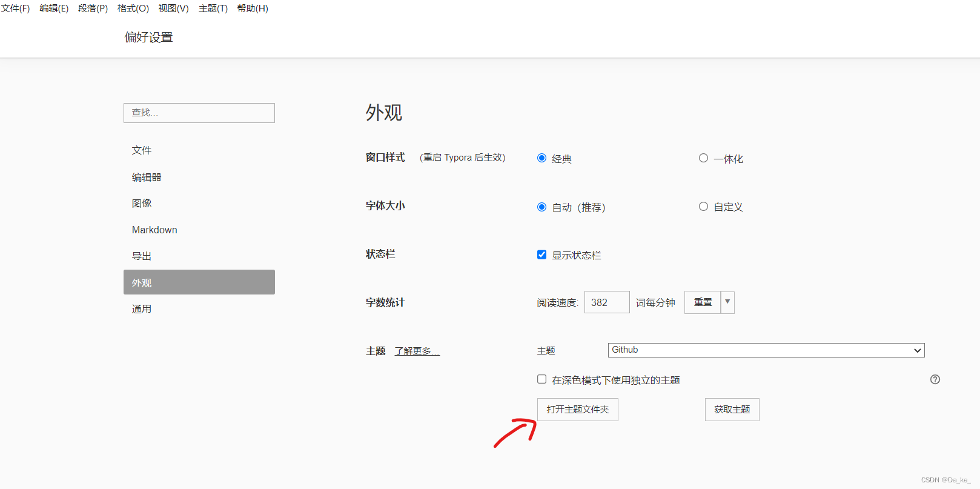The image size is (980, 489).
Task: Select the 外观 preferences section
Action: 199,282
